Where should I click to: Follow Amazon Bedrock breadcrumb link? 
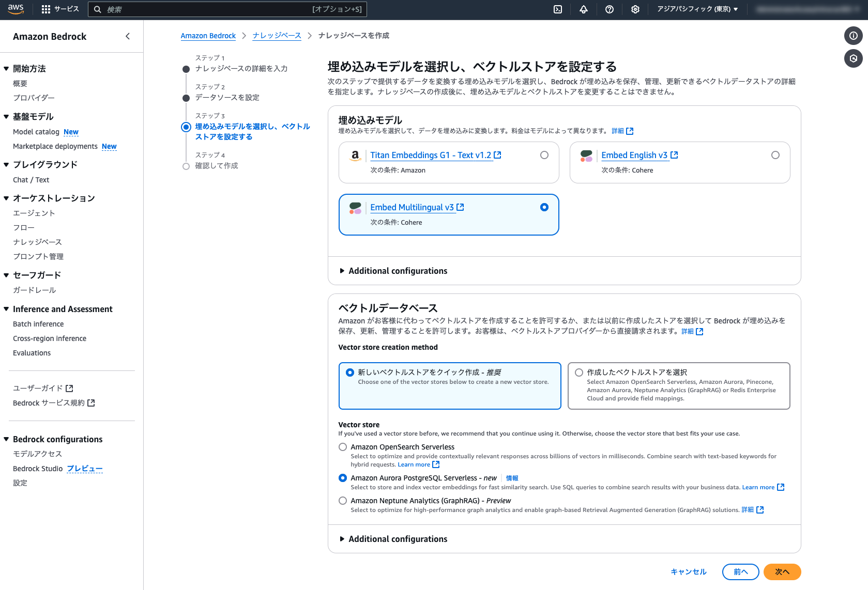click(208, 36)
